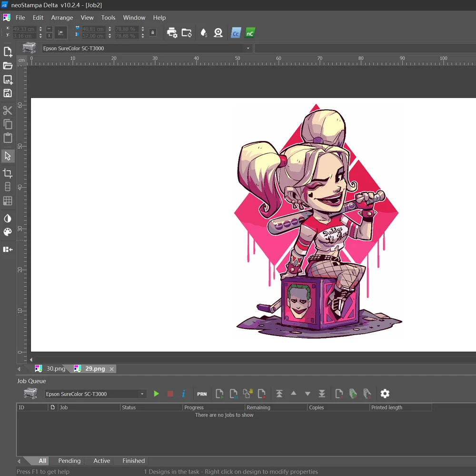Open the Tools menu

click(109, 18)
